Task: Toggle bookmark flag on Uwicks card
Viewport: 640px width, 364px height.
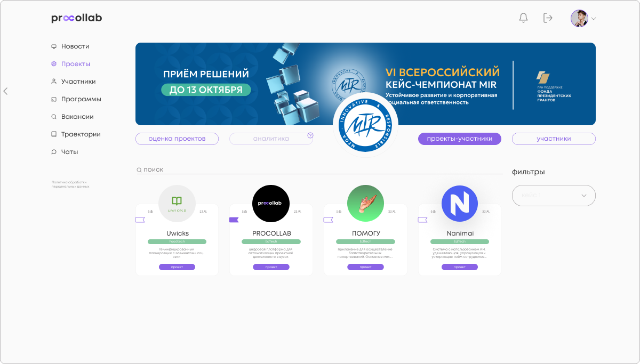Action: click(x=140, y=220)
